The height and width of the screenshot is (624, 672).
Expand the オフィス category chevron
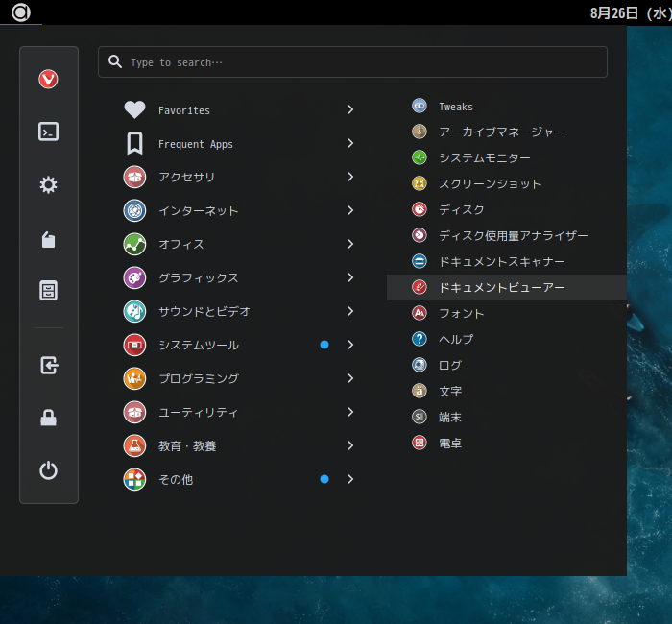pyautogui.click(x=350, y=244)
